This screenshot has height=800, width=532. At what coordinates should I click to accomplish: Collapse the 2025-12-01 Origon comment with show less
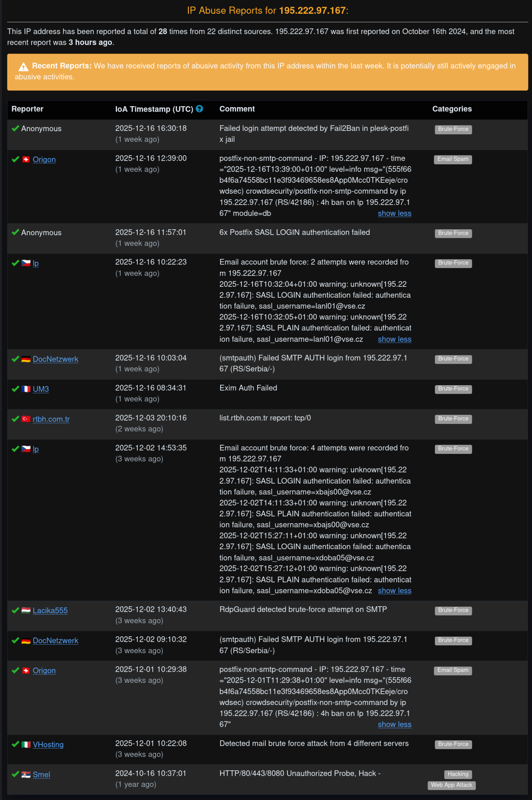pos(395,724)
